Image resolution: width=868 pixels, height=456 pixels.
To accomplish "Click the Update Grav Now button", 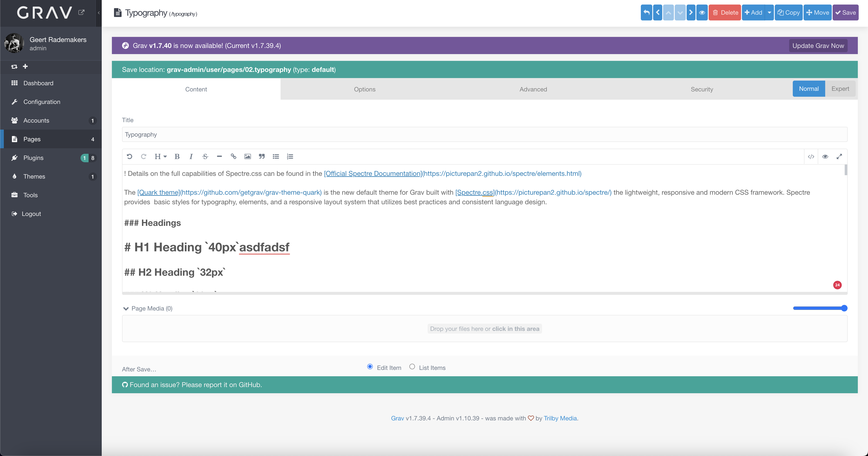I will [818, 46].
